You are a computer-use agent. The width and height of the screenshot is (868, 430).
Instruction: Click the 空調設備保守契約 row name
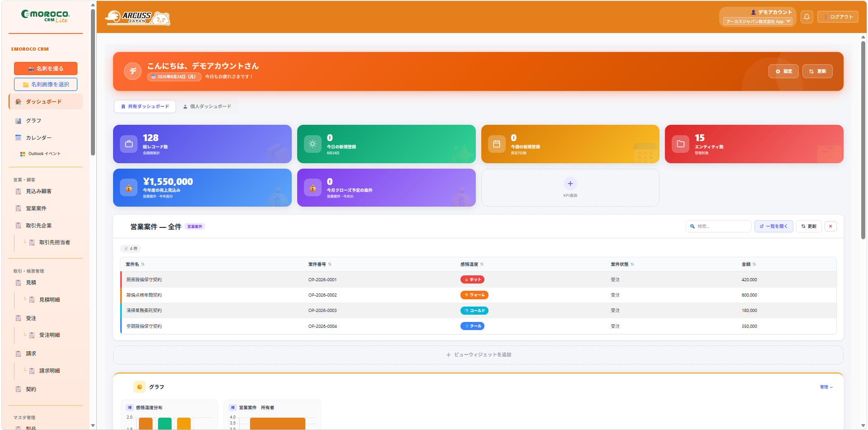click(144, 326)
